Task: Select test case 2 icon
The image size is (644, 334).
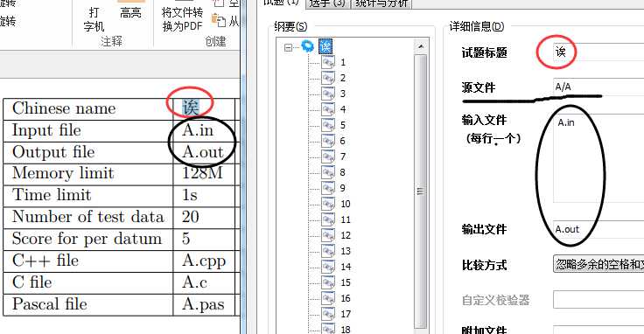Action: 328,78
